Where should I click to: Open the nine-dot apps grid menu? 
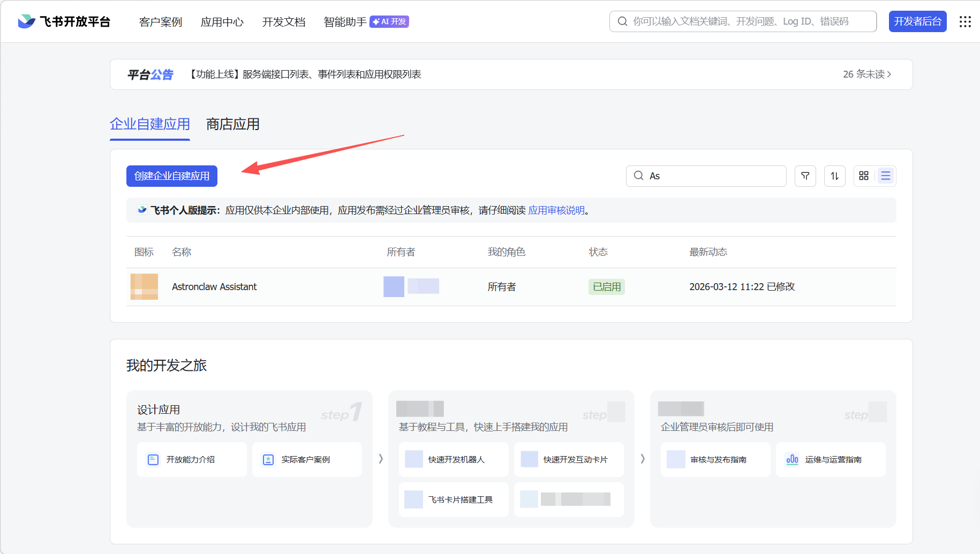pos(965,21)
